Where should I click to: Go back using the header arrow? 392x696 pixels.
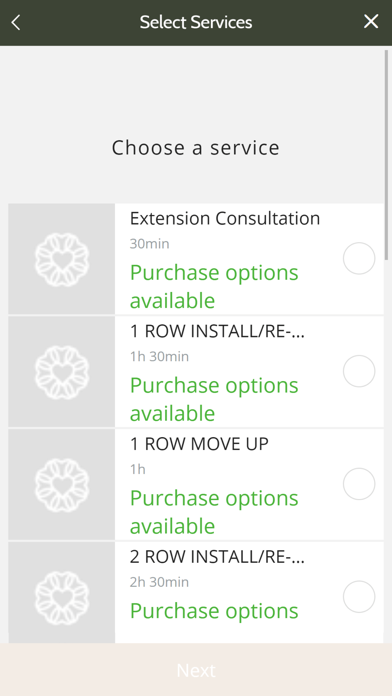tap(16, 22)
